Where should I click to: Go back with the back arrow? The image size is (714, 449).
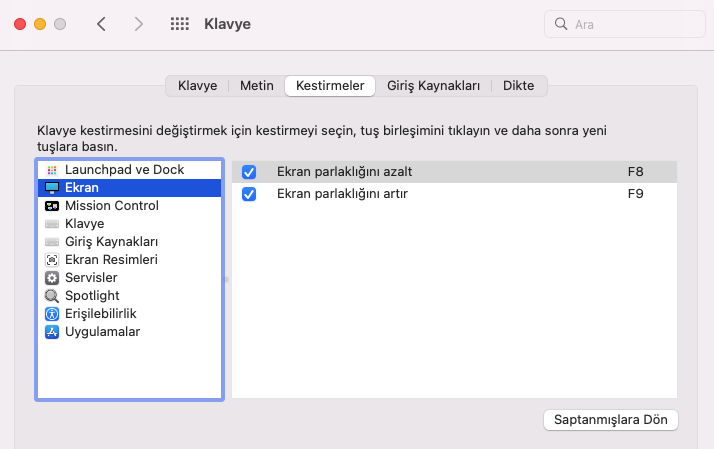pos(101,23)
